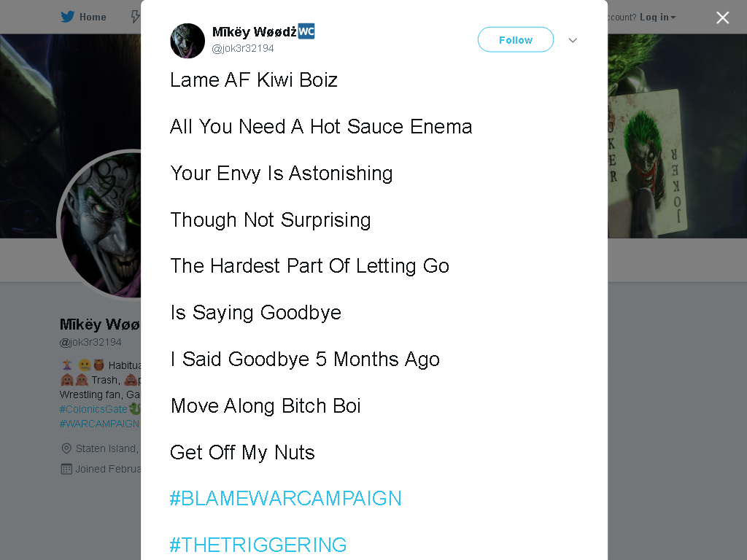Screen dimensions: 747x560
Task: Click the @jok3r32194 handle in tweet
Action: [243, 49]
